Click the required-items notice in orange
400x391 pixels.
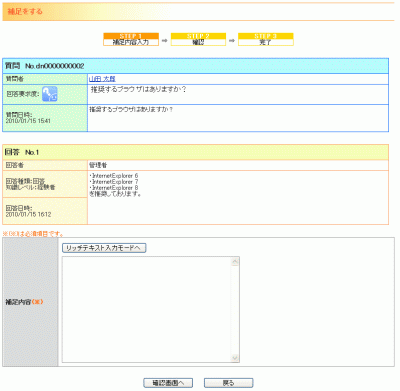33,234
